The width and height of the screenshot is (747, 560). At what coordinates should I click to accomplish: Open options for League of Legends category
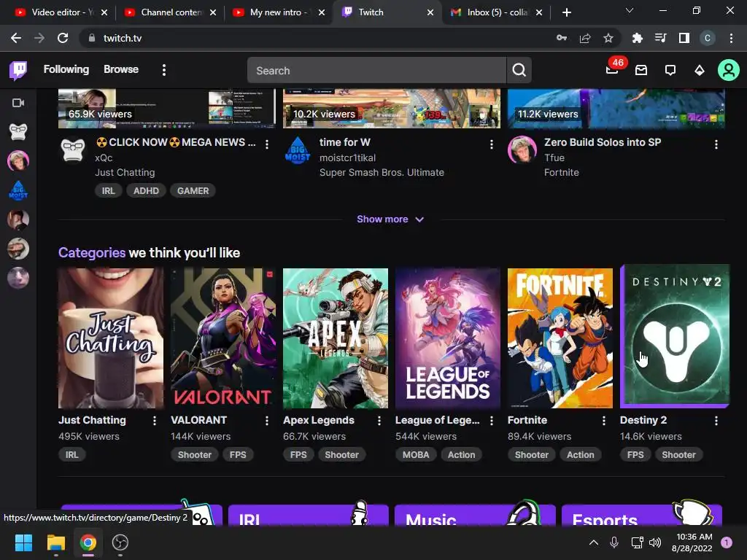[x=492, y=421]
